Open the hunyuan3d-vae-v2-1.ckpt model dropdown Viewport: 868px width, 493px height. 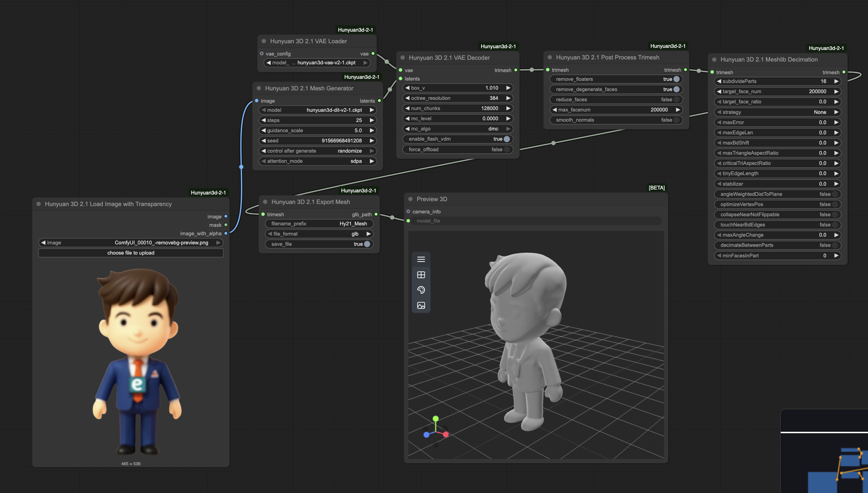pos(317,63)
